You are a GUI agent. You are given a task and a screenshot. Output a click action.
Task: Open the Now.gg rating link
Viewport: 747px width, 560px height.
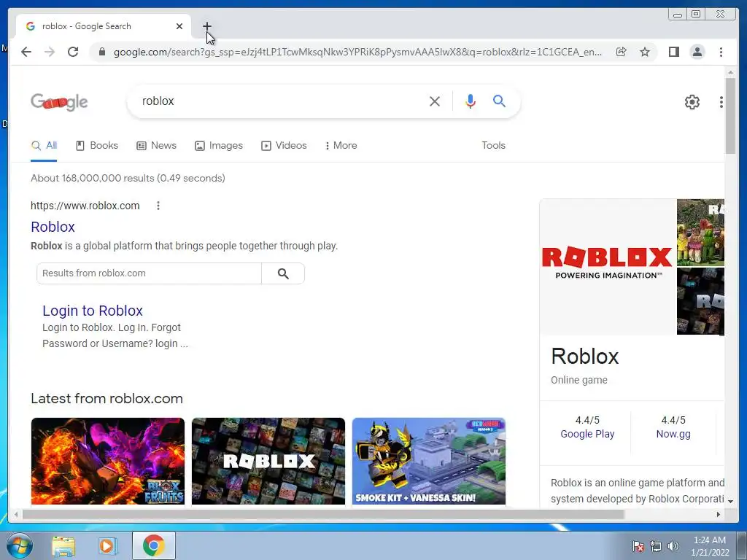coord(673,435)
